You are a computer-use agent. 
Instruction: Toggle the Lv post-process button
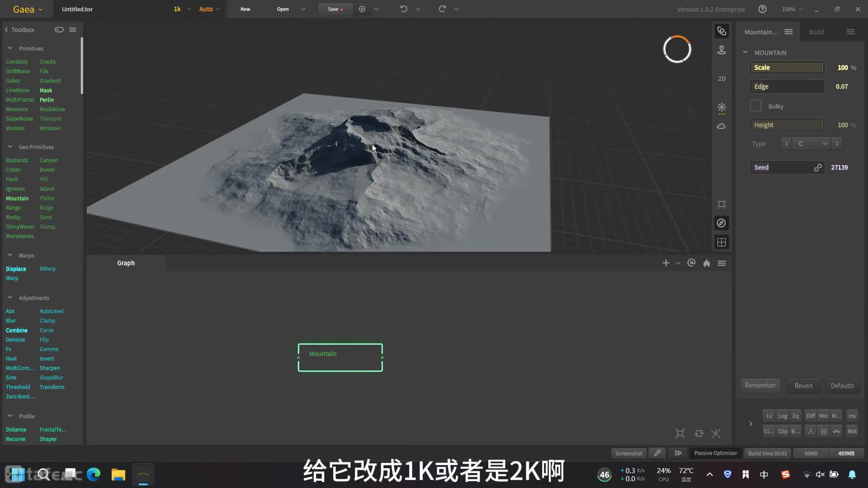pos(769,416)
